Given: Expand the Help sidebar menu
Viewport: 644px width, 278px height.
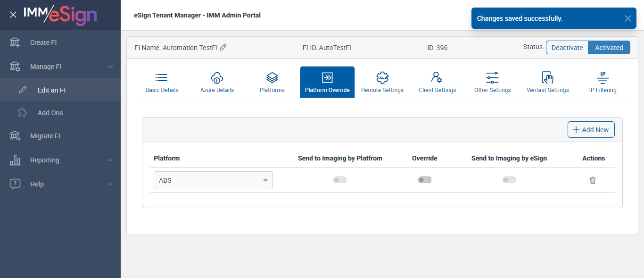Looking at the screenshot, I should [110, 184].
